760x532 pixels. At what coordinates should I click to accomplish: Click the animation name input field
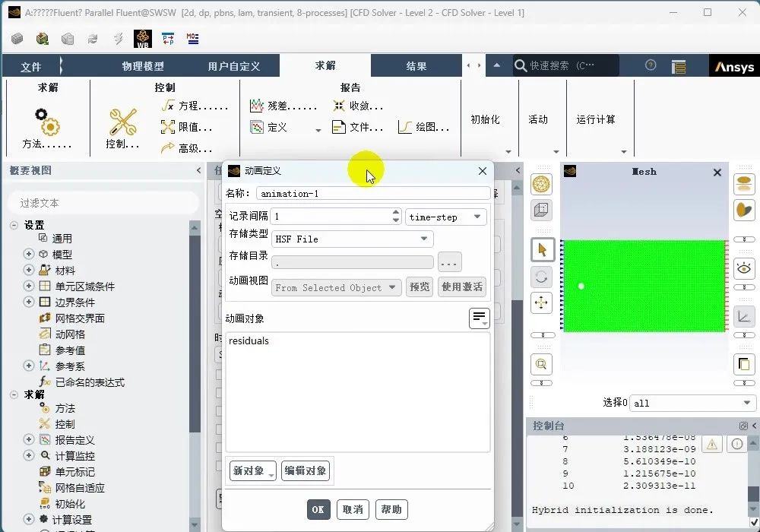point(372,193)
